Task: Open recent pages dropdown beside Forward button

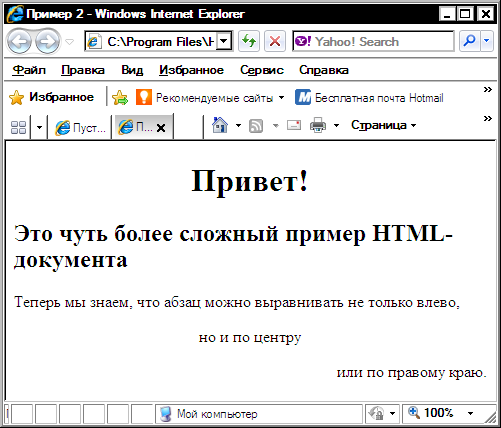Action: click(69, 42)
